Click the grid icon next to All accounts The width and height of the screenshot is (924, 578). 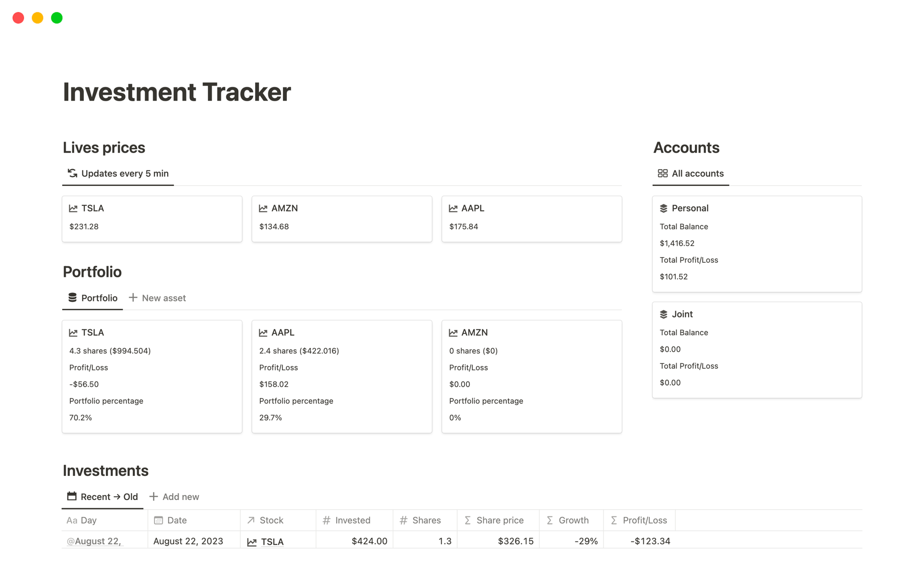coord(662,173)
